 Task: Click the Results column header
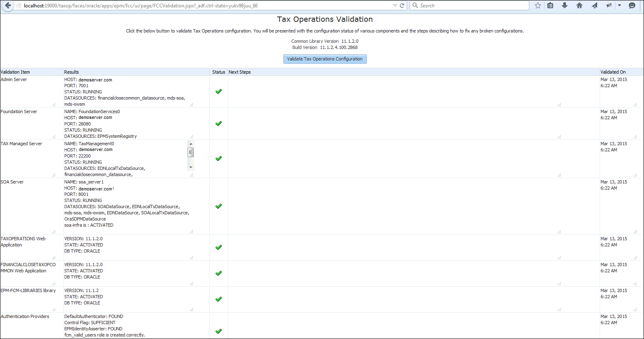(x=72, y=72)
